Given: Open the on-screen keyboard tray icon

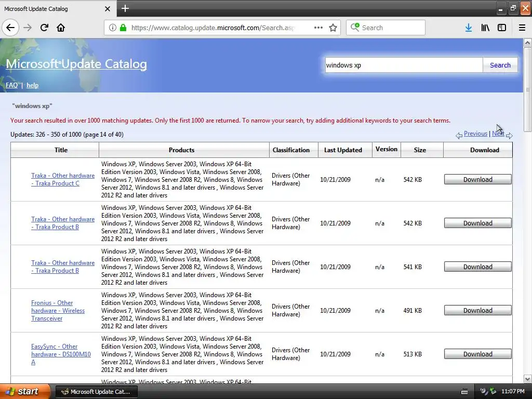Looking at the screenshot, I should pos(464,392).
